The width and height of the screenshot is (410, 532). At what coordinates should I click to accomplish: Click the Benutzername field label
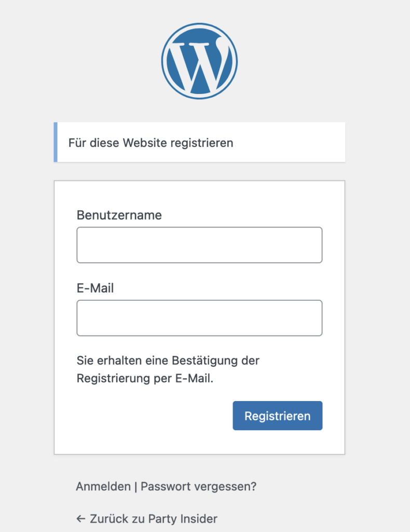click(119, 215)
